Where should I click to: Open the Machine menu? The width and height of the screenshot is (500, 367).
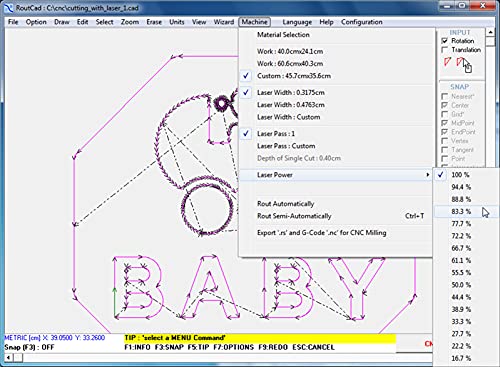click(x=254, y=22)
